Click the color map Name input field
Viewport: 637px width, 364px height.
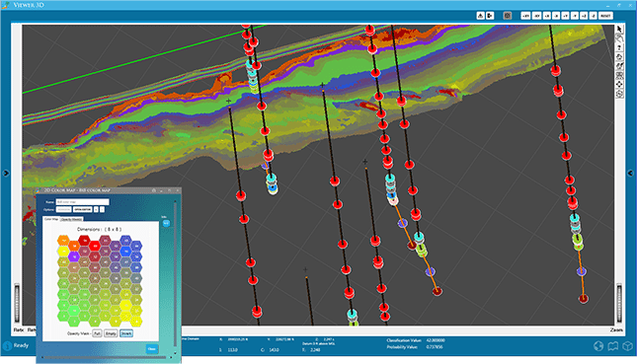(x=83, y=201)
